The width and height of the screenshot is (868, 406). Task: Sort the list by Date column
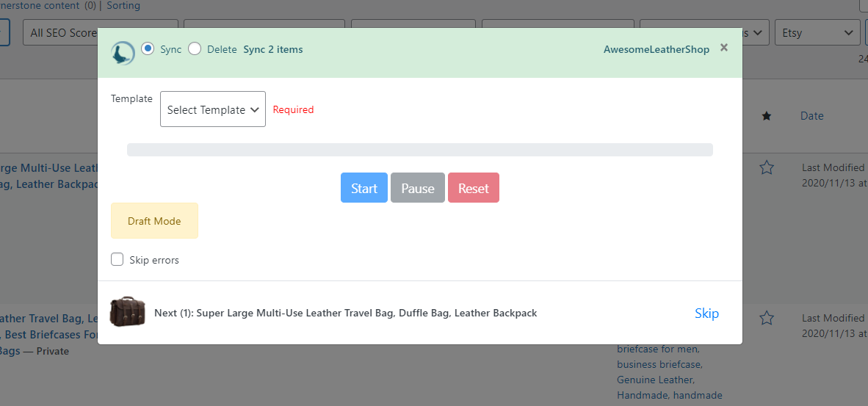811,116
